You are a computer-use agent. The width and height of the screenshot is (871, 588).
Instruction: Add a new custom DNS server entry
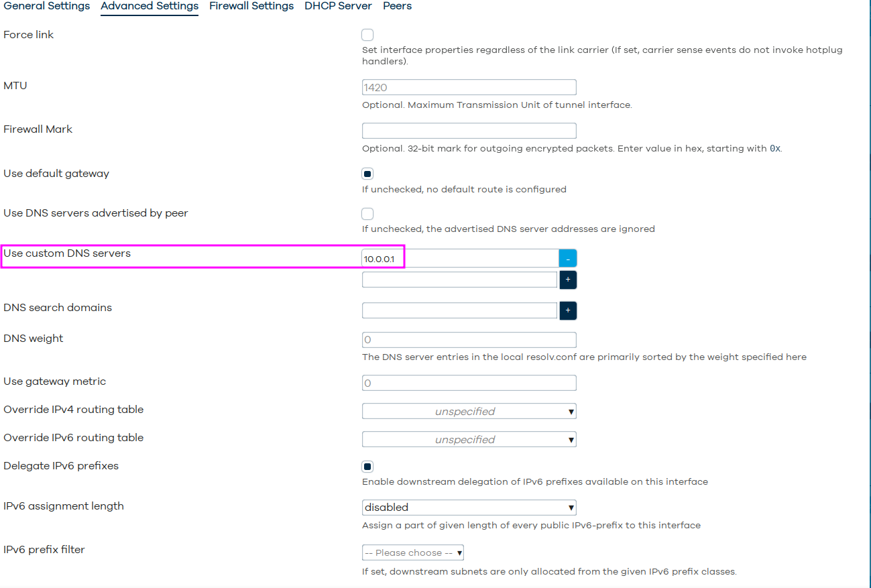[568, 280]
